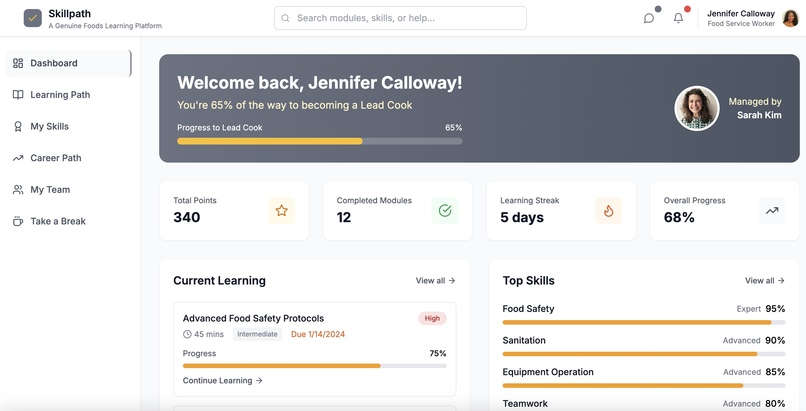This screenshot has height=411, width=806.
Task: Click the Skillpath checkmark logo icon
Action: 32,18
